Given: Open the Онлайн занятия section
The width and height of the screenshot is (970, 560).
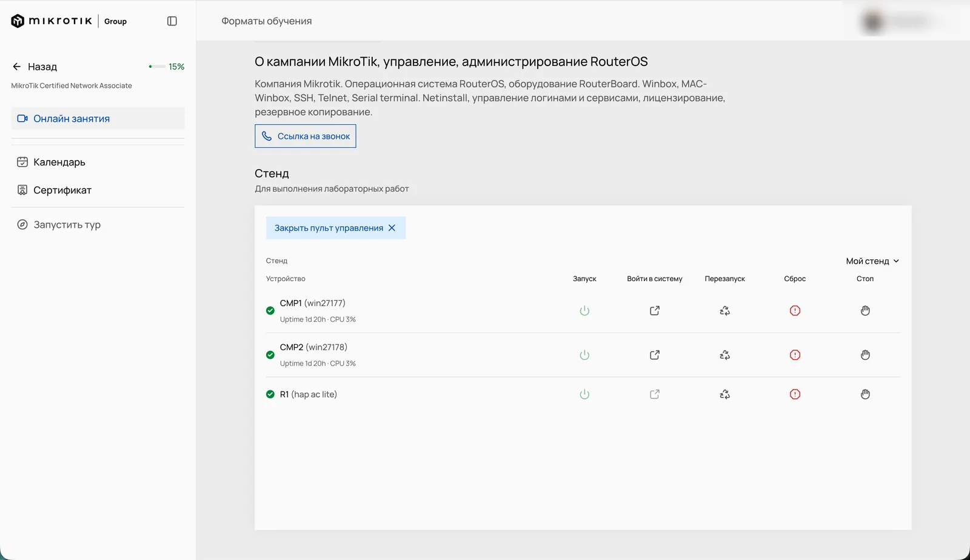Looking at the screenshot, I should click(x=98, y=119).
